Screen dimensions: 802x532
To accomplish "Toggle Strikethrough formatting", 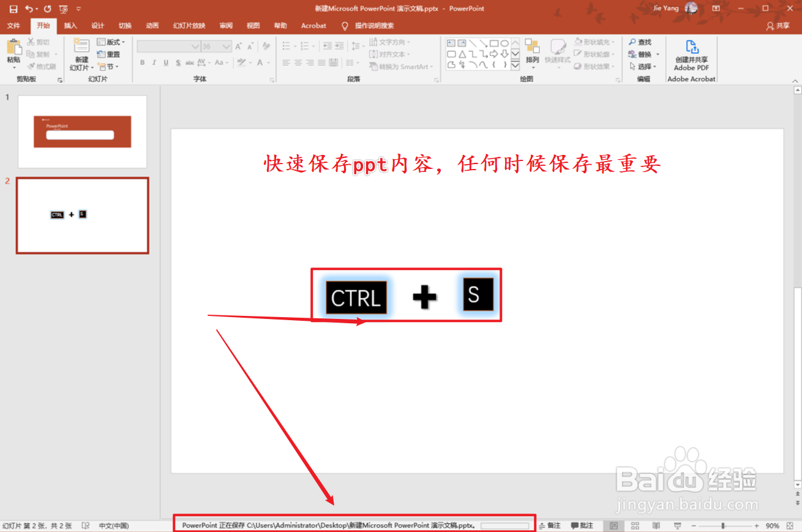I will pyautogui.click(x=190, y=62).
